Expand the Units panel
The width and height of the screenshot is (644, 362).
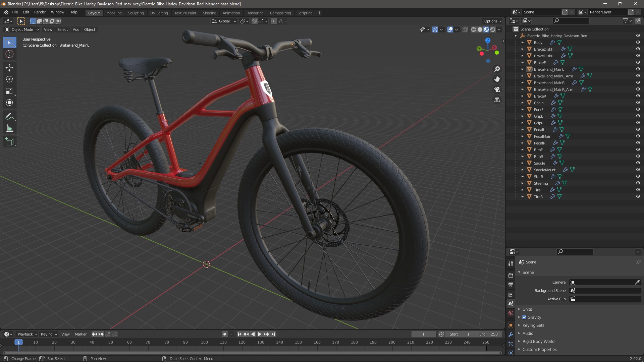(x=527, y=309)
